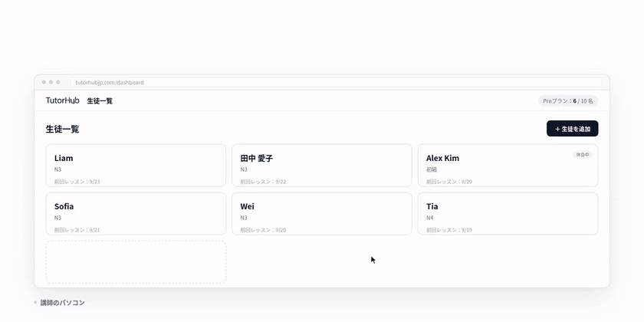Screen dimensions: 644x322
Task: Focus the tutorhubjp.com/dashboard address bar
Action: (336, 83)
